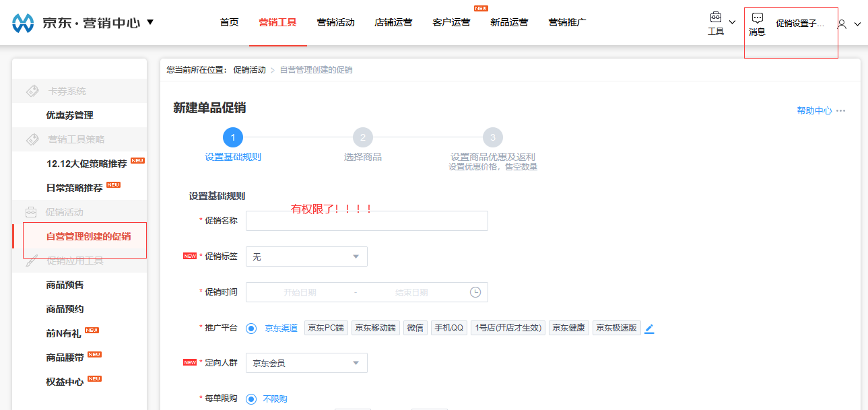Viewport: 868px width, 410px height.
Task: Click the clock icon in 促销时间 field
Action: tap(475, 292)
